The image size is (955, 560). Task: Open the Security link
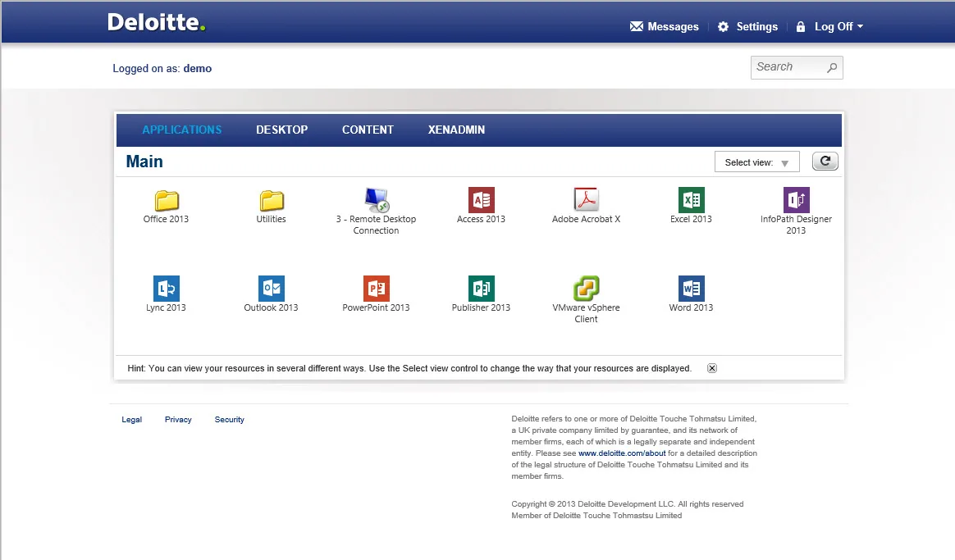coord(230,420)
